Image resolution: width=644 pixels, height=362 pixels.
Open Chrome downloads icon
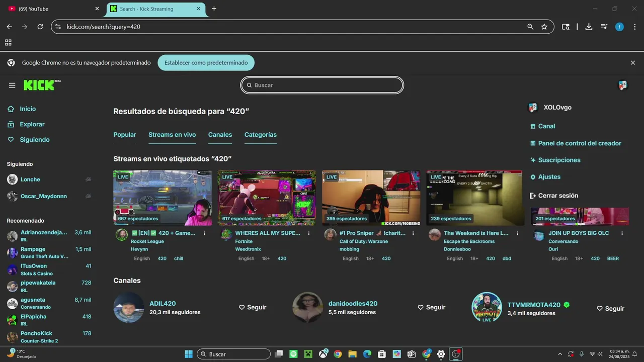[x=589, y=27]
